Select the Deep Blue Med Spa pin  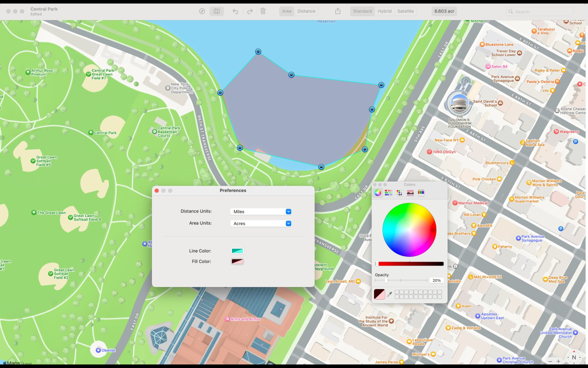[x=545, y=279]
